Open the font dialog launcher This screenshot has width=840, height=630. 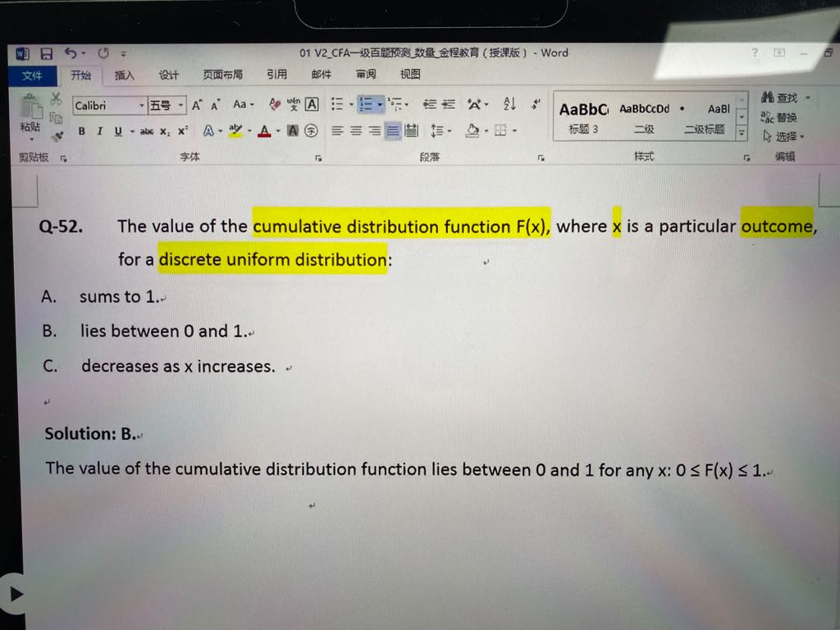point(319,158)
